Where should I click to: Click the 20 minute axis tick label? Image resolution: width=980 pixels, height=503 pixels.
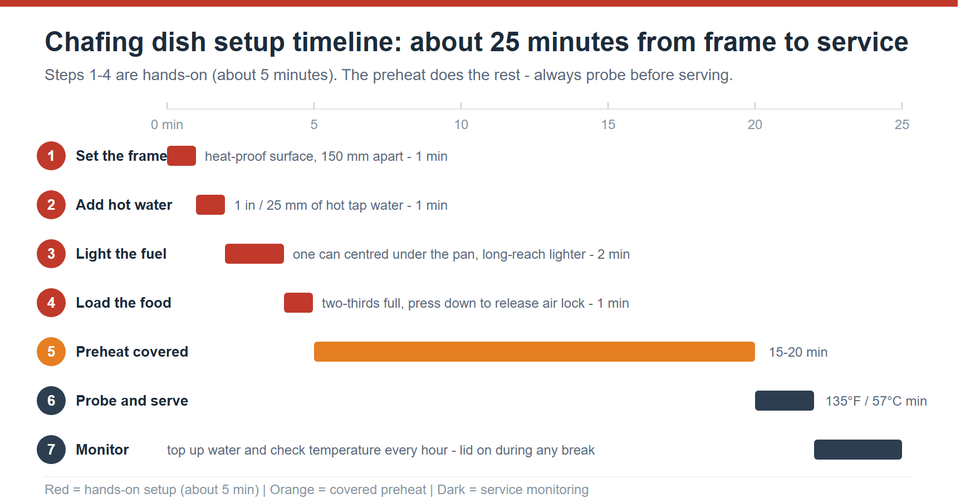coord(755,125)
